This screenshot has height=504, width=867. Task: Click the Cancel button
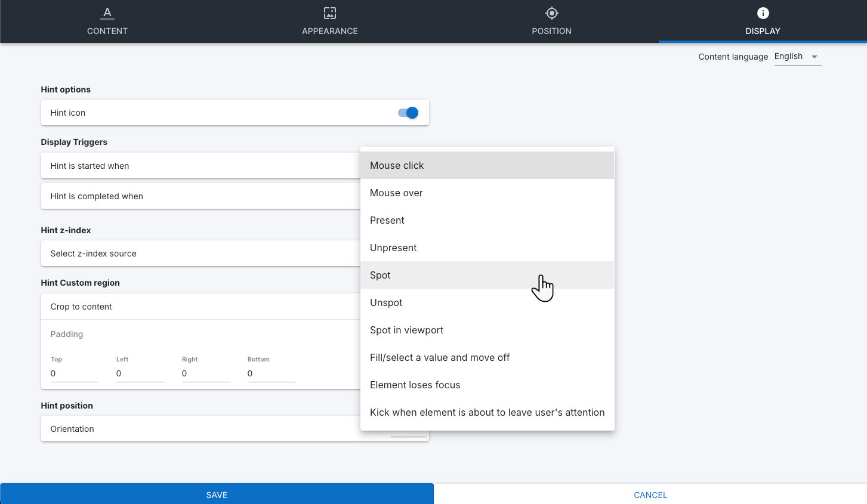tap(650, 494)
